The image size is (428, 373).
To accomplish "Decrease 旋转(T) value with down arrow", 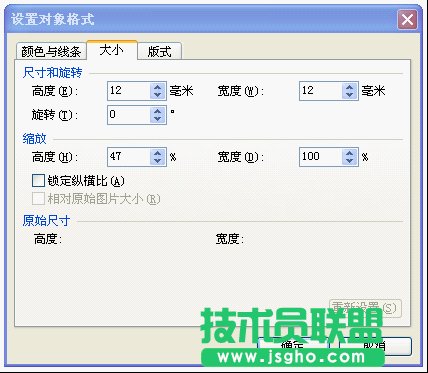I will click(158, 119).
